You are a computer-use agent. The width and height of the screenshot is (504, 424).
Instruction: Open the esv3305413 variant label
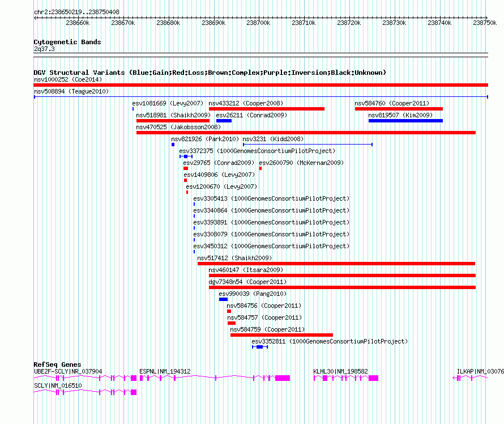point(271,198)
